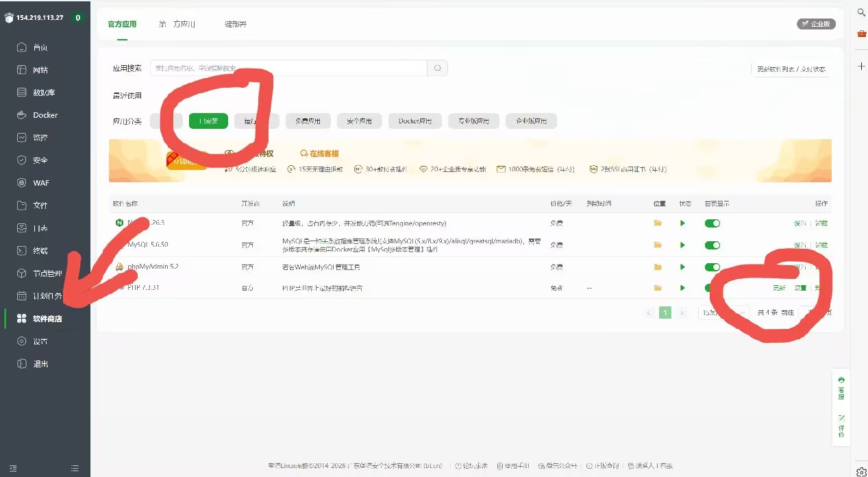Image resolution: width=868 pixels, height=477 pixels.
Task: Click 设置 to configure PHP 7.3.31
Action: [x=799, y=288]
